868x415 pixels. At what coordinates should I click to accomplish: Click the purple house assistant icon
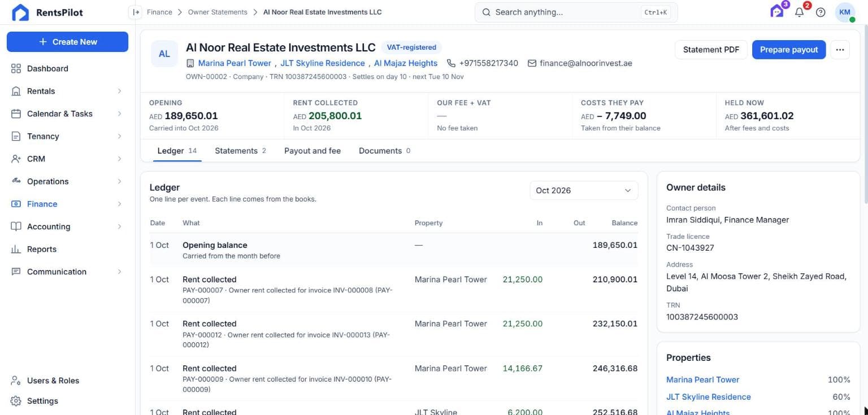pos(777,12)
